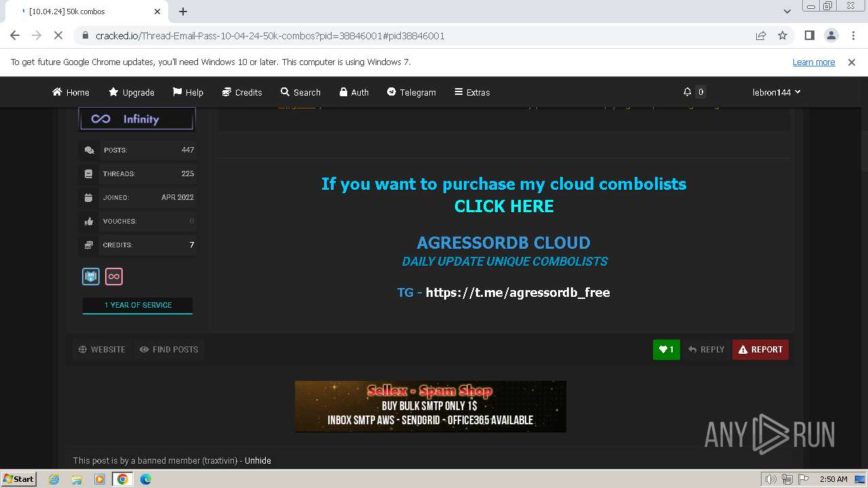Open the Credits menu item
Image resolution: width=868 pixels, height=488 pixels.
click(x=242, y=92)
